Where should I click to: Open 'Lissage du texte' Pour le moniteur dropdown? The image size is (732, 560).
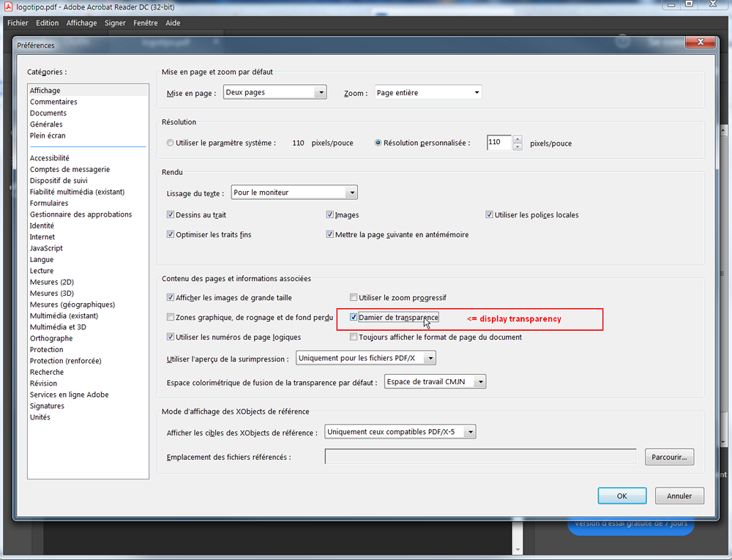294,193
